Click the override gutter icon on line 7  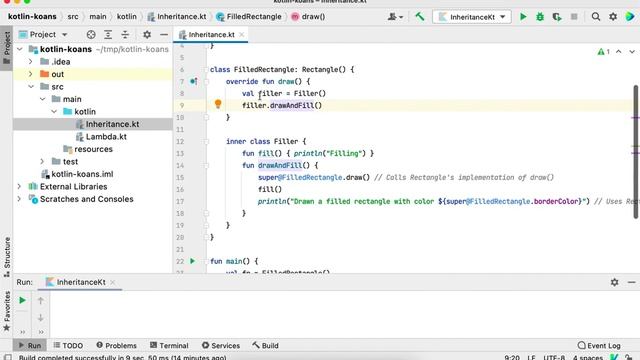tap(193, 81)
